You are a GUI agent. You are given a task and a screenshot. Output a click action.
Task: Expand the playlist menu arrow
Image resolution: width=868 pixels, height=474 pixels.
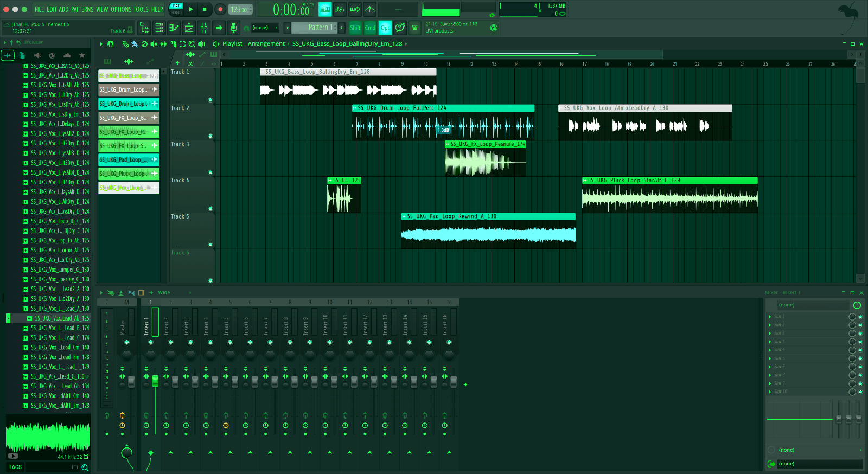[x=101, y=44]
